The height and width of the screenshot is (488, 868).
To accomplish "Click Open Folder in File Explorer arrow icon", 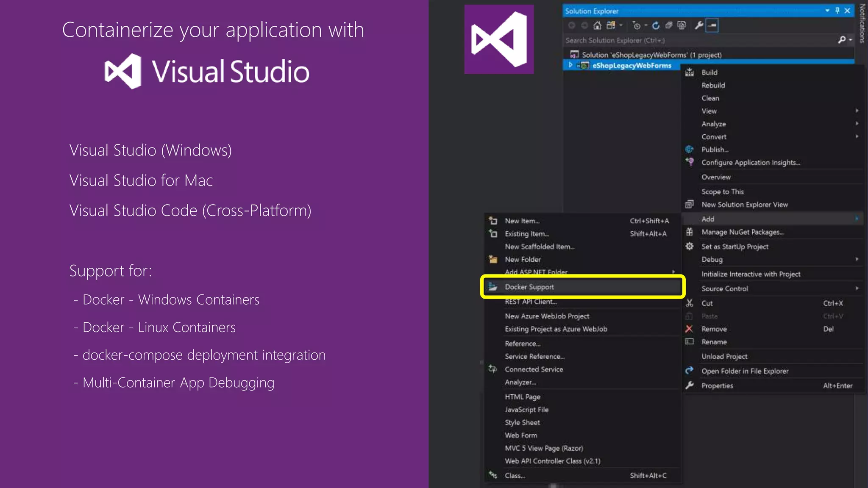I will [690, 371].
